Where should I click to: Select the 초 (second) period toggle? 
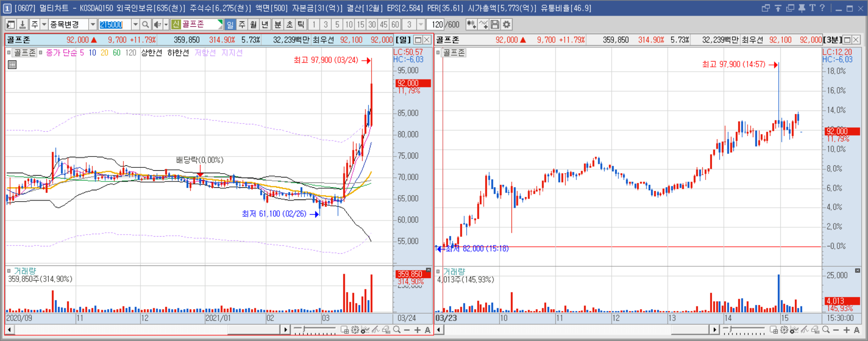tap(289, 24)
